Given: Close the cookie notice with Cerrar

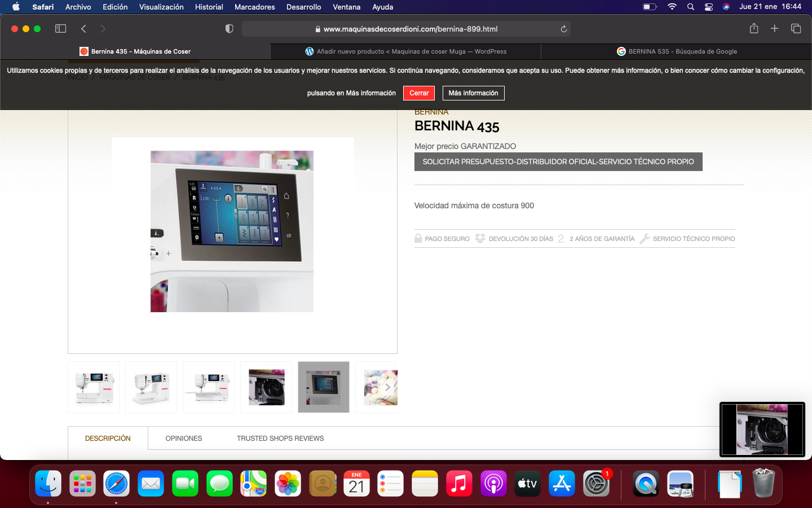Looking at the screenshot, I should [419, 93].
